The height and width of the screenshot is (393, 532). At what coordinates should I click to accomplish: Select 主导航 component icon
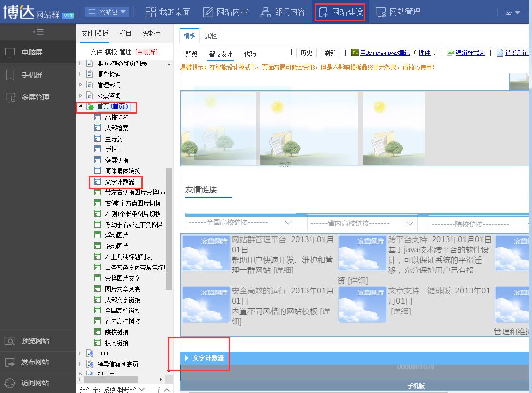click(98, 139)
